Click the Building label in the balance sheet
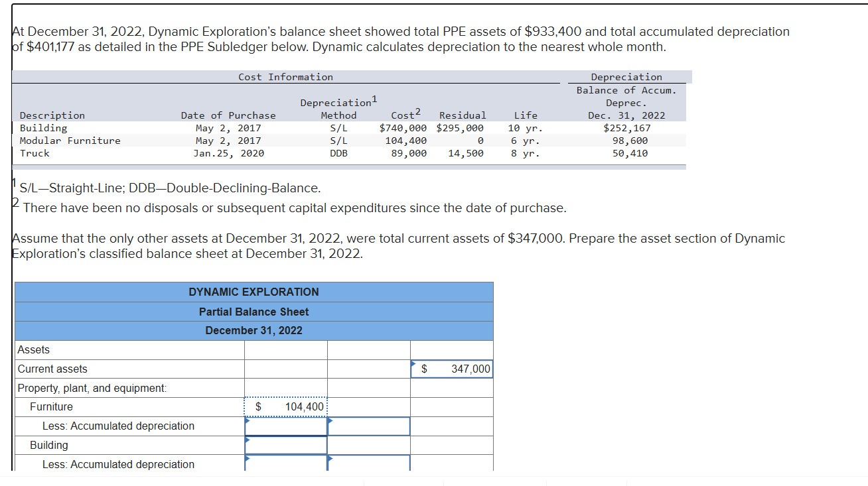Screen dimensions: 868x486 pyautogui.click(x=48, y=445)
